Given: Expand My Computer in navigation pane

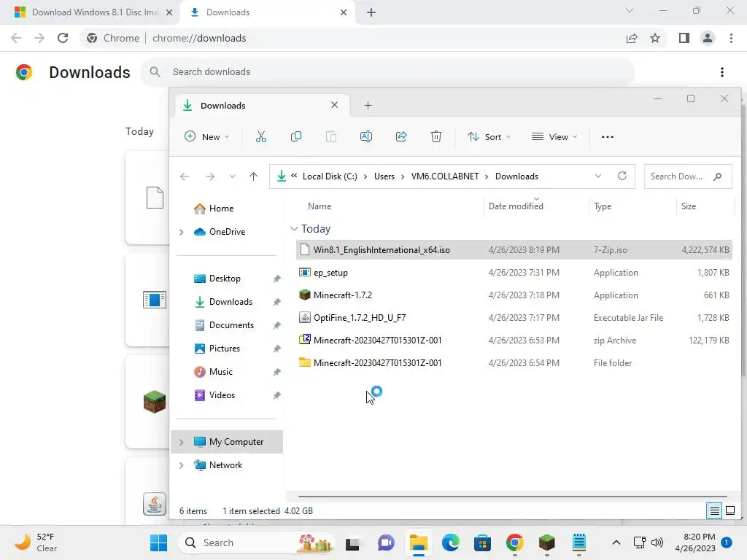Looking at the screenshot, I should pyautogui.click(x=181, y=442).
